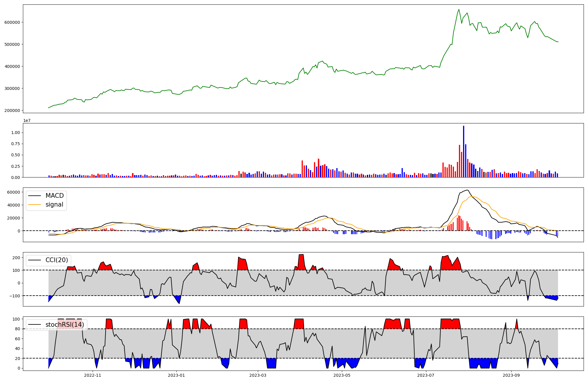Screen dimensions: 588x382
Task: Click the MACD legend label
Action: click(x=54, y=196)
